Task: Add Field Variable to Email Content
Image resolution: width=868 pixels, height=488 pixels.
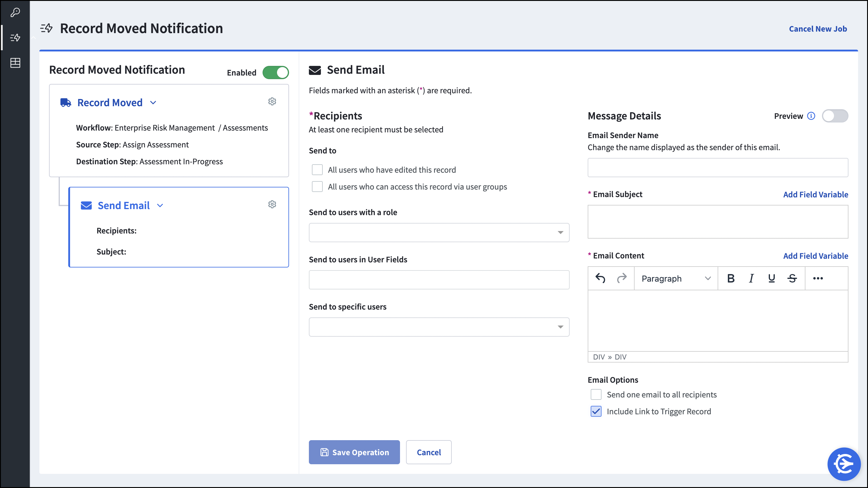Action: click(x=815, y=256)
